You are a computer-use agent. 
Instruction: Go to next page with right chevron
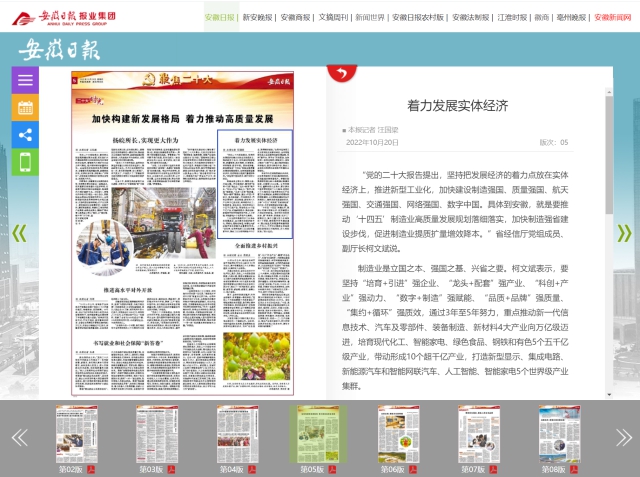[624, 233]
